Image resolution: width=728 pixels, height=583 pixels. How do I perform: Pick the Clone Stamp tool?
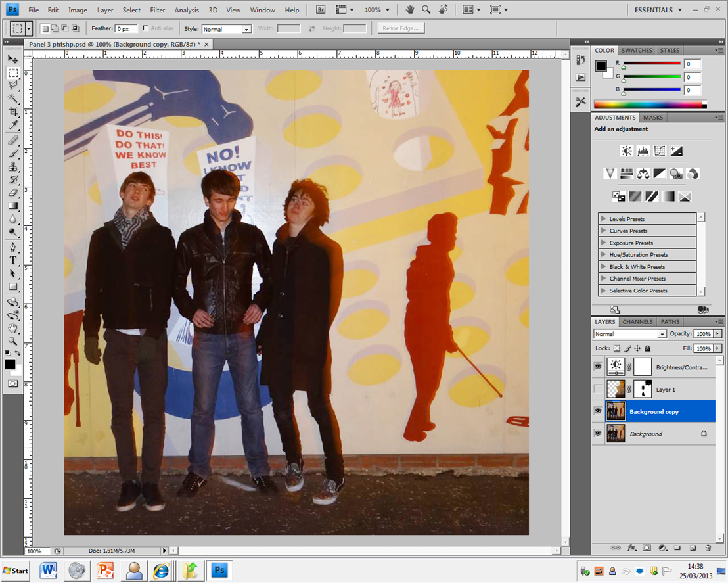click(x=12, y=166)
